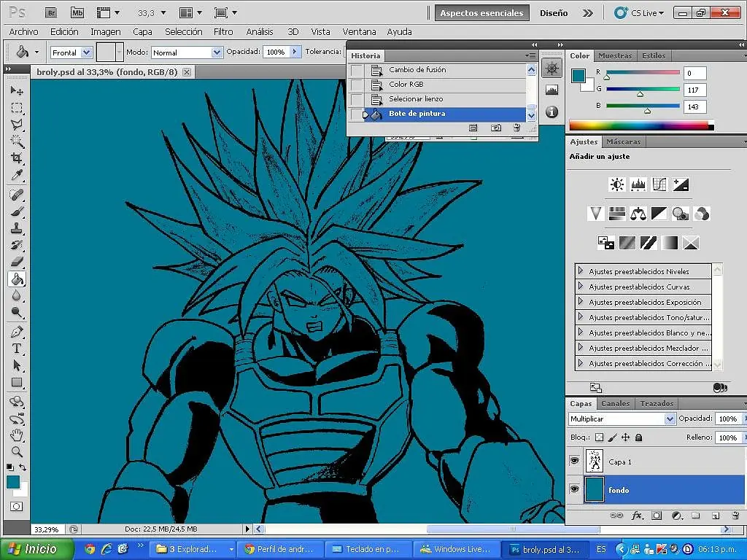Select the Paint Bucket tool in toolbox
This screenshot has width=747, height=560.
[x=17, y=279]
